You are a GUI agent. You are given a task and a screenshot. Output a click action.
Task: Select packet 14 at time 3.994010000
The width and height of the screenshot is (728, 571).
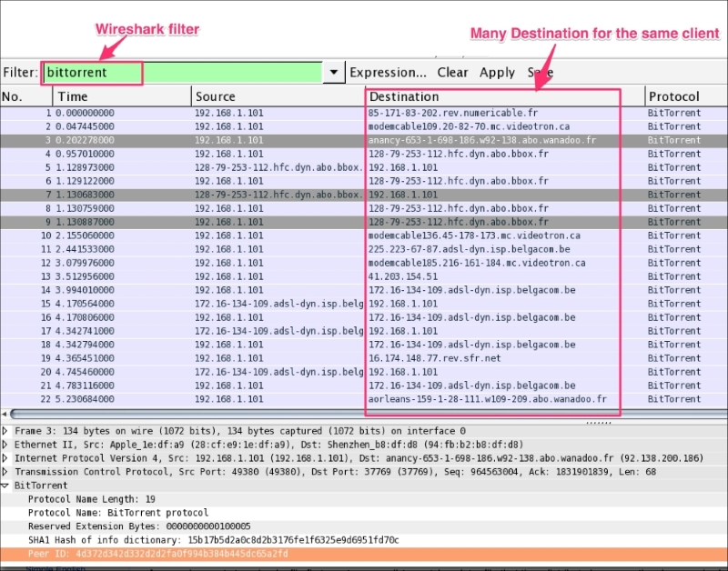364,290
